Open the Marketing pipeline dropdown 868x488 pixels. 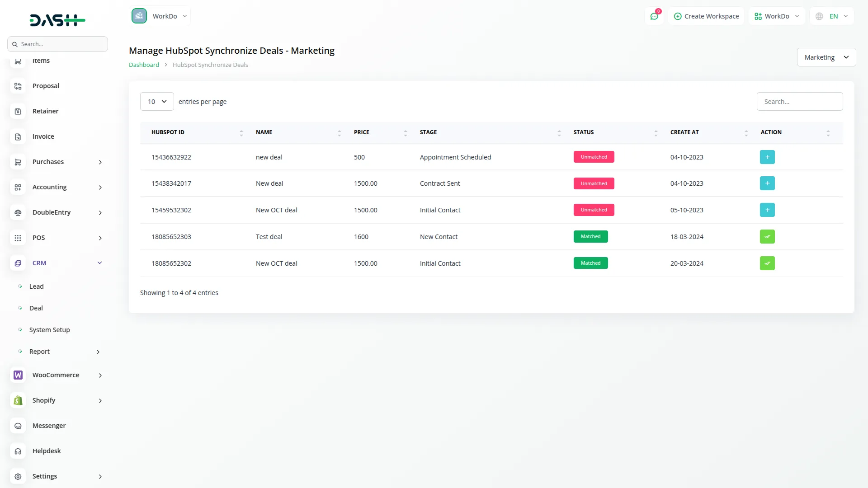826,57
